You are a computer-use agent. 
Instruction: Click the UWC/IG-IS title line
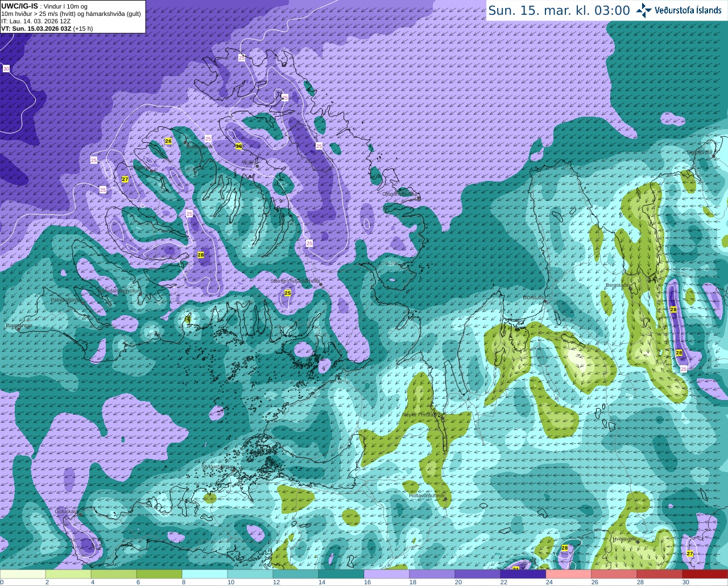pos(44,6)
